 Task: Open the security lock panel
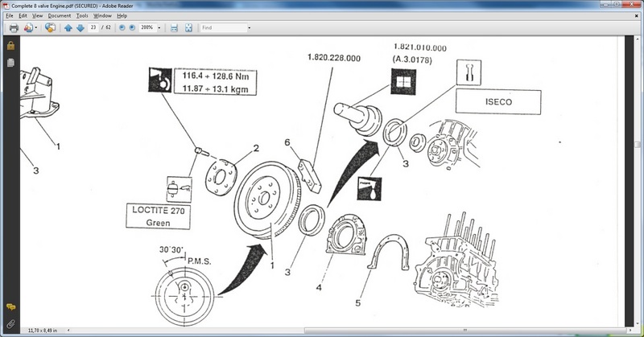pos(11,46)
